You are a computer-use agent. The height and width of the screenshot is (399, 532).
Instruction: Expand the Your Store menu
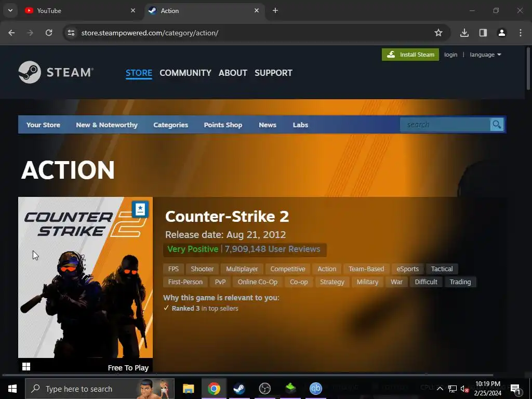coord(43,125)
